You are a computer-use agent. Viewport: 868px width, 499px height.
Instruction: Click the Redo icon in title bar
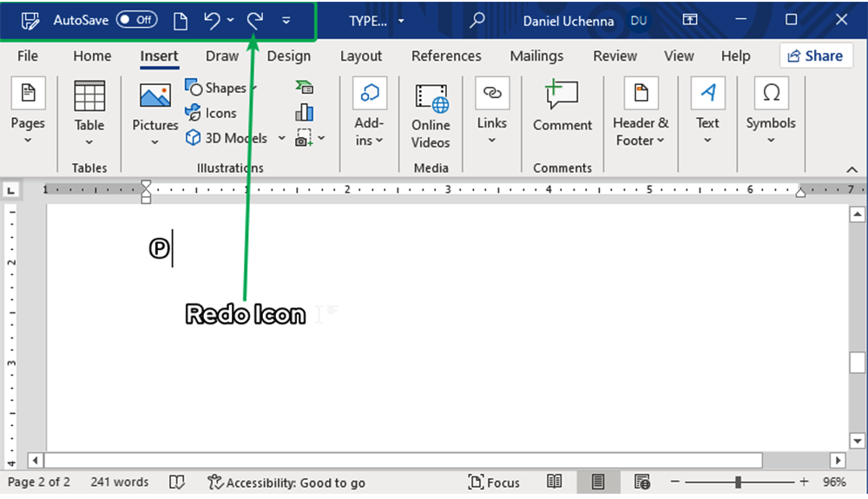(x=254, y=20)
